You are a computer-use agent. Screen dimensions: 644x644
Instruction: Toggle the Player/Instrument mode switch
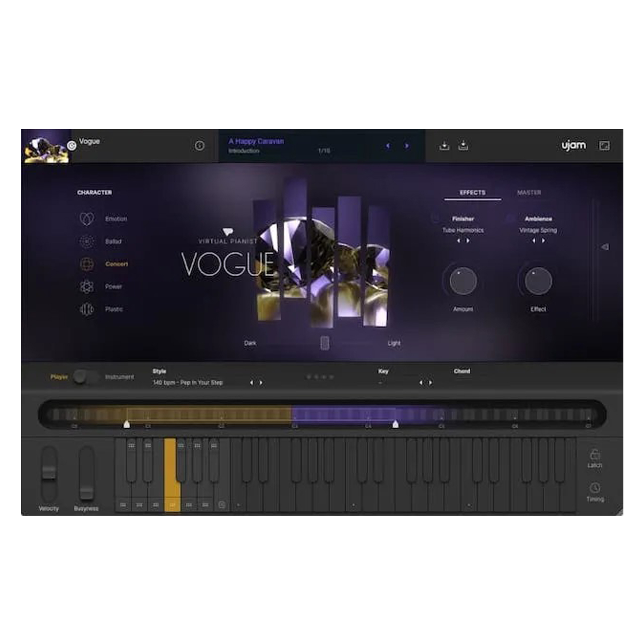click(x=85, y=377)
